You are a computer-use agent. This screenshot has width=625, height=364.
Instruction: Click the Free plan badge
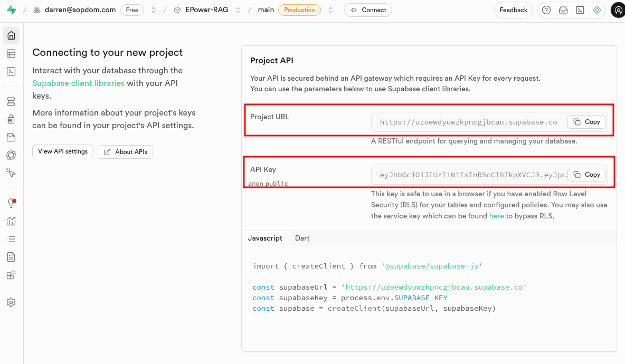(132, 10)
